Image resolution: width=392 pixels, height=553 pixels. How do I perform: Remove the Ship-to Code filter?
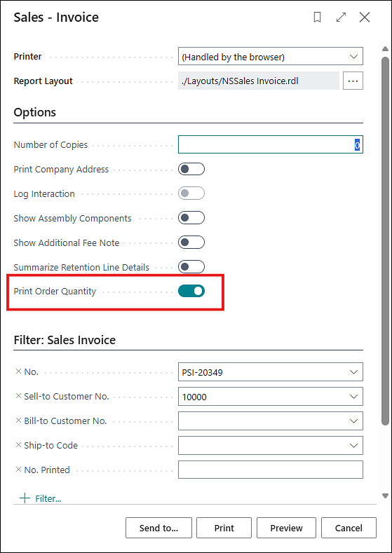coord(19,445)
